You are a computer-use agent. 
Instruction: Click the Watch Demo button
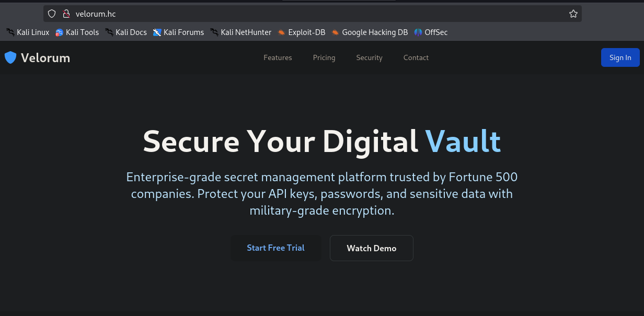click(x=372, y=248)
